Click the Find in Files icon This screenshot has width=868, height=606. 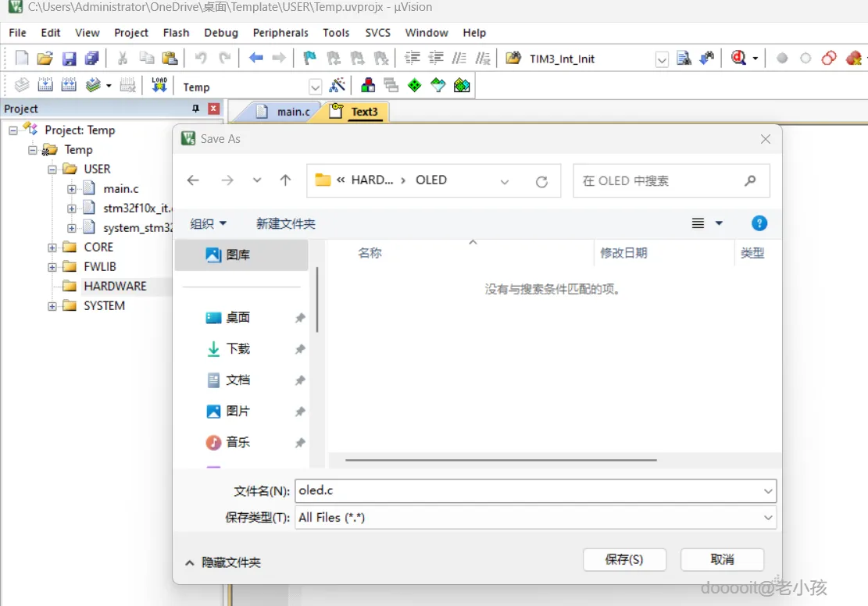[684, 58]
